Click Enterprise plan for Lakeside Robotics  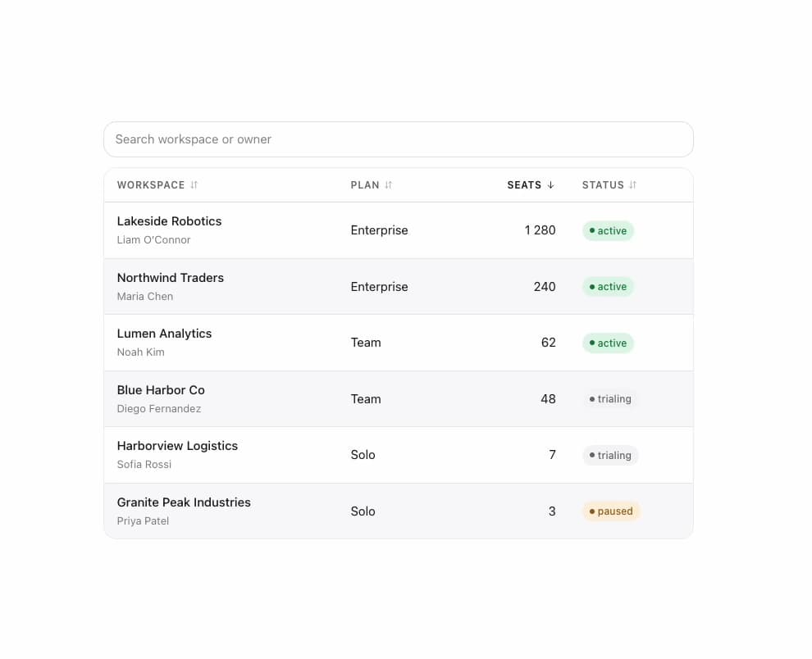click(x=379, y=230)
